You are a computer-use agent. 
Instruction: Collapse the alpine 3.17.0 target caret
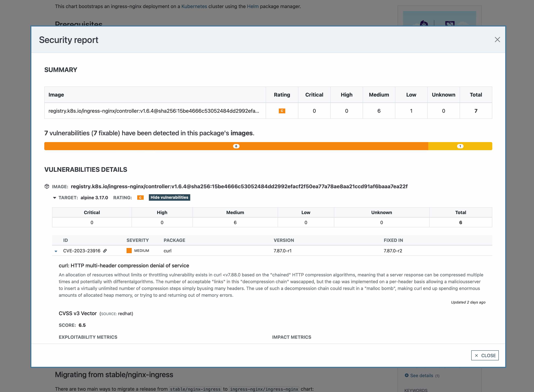click(x=54, y=198)
